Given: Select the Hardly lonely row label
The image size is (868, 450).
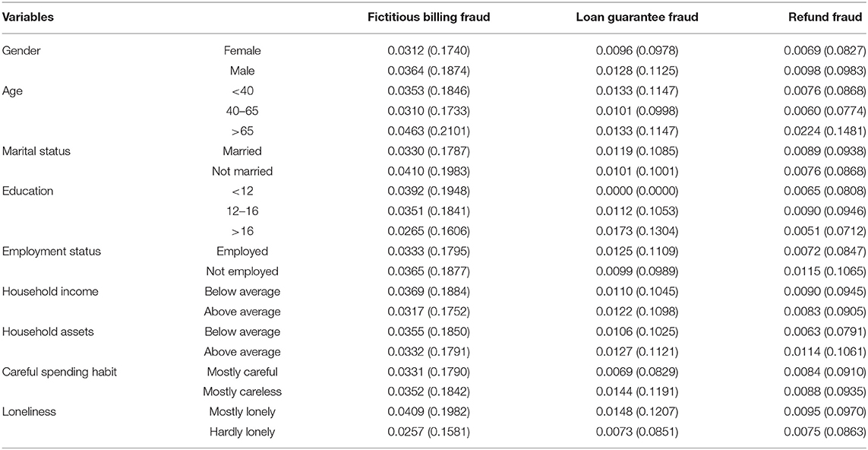Looking at the screenshot, I should [242, 431].
